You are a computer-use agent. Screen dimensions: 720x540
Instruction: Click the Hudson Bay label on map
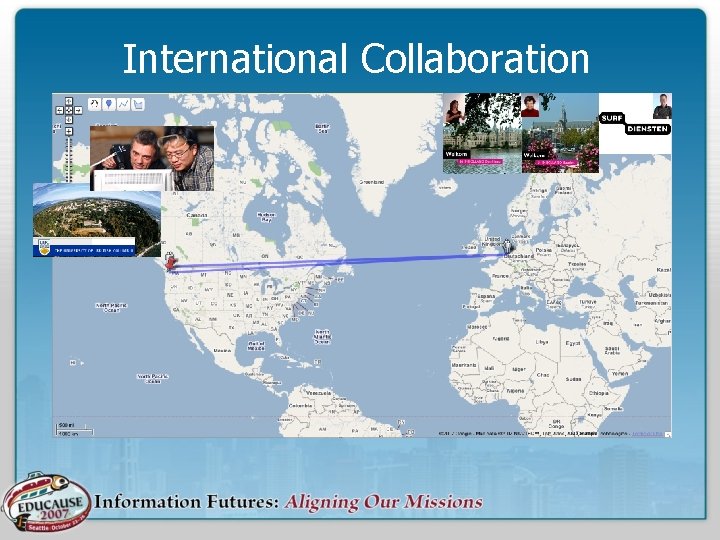[266, 217]
